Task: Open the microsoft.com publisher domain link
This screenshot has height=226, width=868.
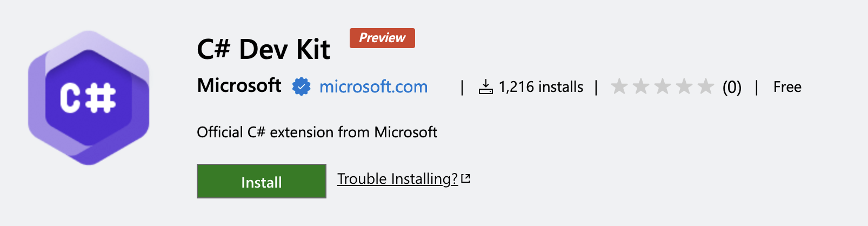Action: coord(373,87)
